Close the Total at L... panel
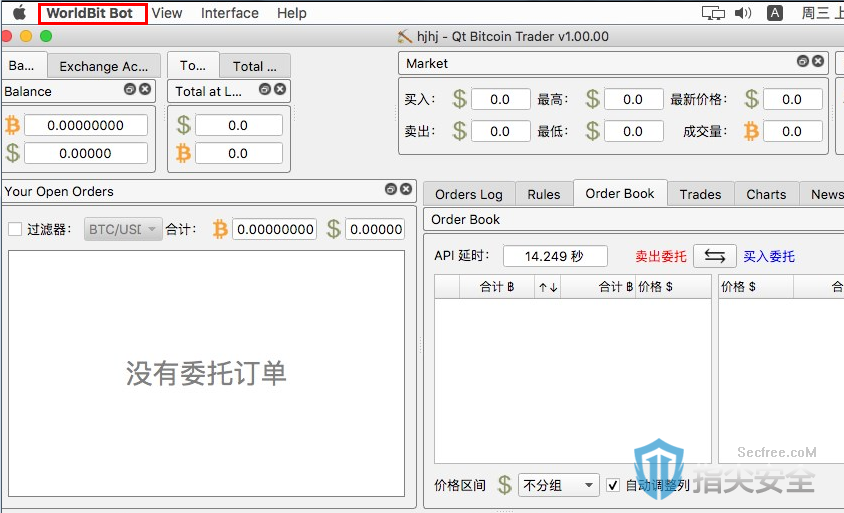 tap(280, 89)
